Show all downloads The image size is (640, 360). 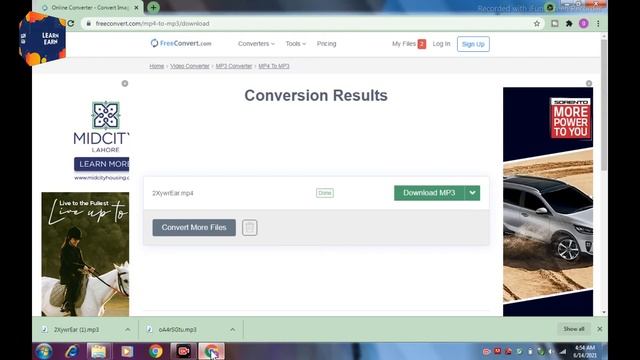573,329
